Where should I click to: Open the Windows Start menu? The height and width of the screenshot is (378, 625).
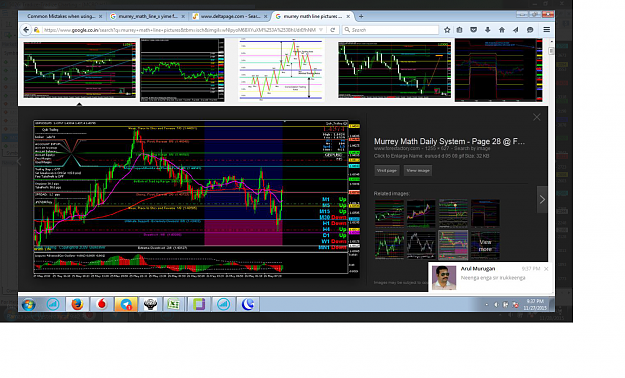coord(28,305)
